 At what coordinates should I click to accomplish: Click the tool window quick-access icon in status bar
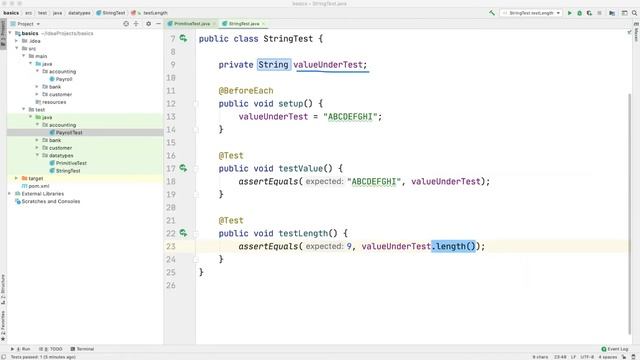tap(3, 357)
